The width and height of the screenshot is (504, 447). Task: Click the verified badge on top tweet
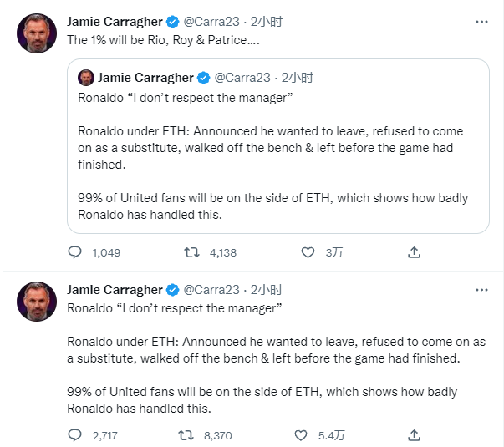[x=172, y=23]
